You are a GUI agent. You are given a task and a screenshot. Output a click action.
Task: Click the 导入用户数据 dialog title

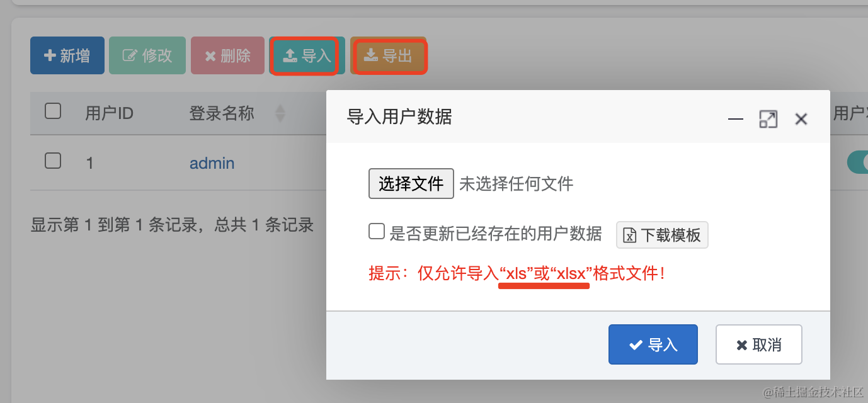pyautogui.click(x=399, y=117)
